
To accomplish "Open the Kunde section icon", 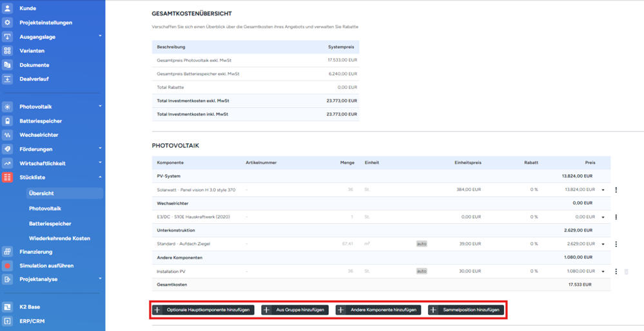I will point(8,8).
